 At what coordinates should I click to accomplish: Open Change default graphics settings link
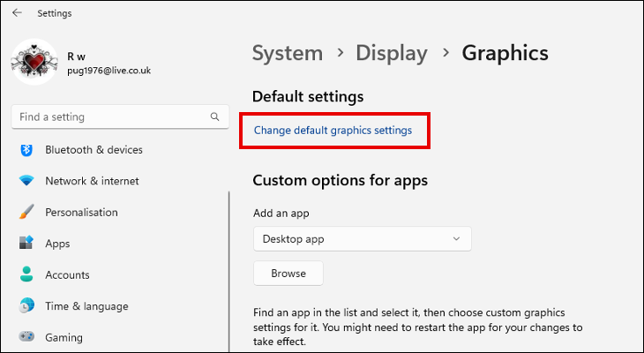tap(333, 131)
